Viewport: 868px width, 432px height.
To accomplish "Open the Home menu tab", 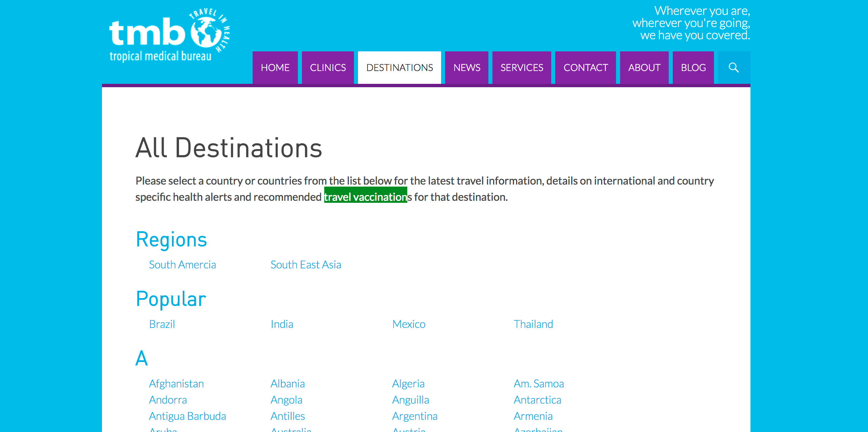I will tap(275, 68).
